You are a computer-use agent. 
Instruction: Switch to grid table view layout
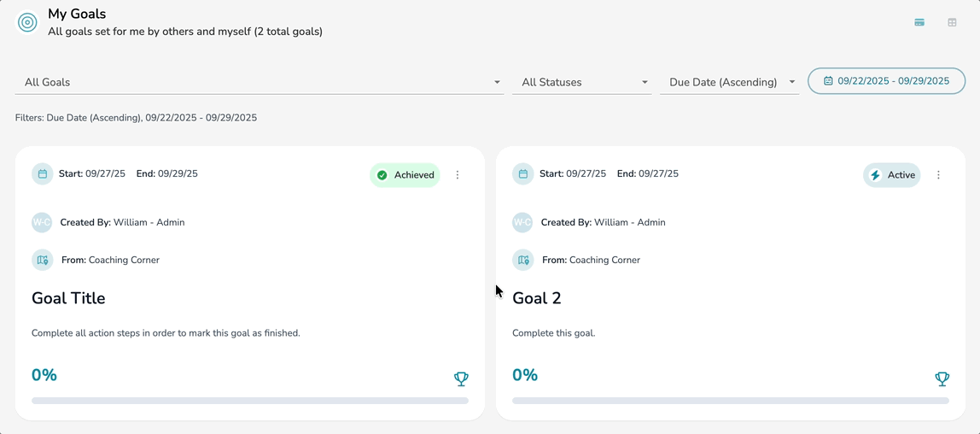coord(952,22)
